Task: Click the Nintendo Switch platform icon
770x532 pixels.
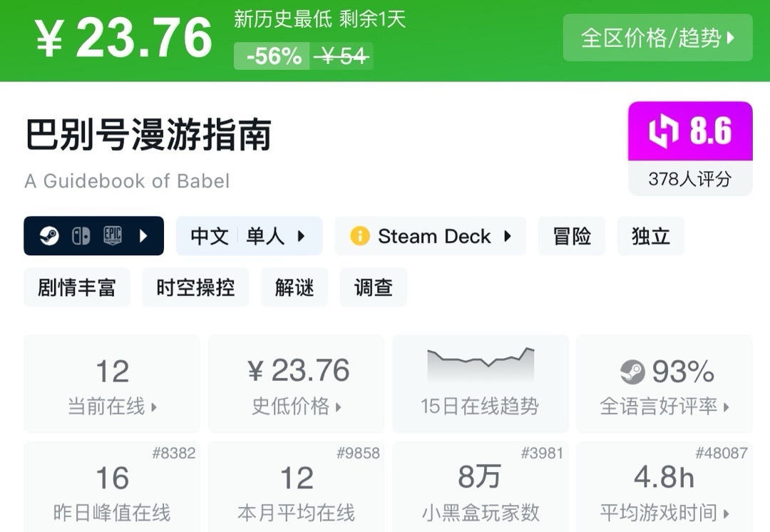Action: 81,236
